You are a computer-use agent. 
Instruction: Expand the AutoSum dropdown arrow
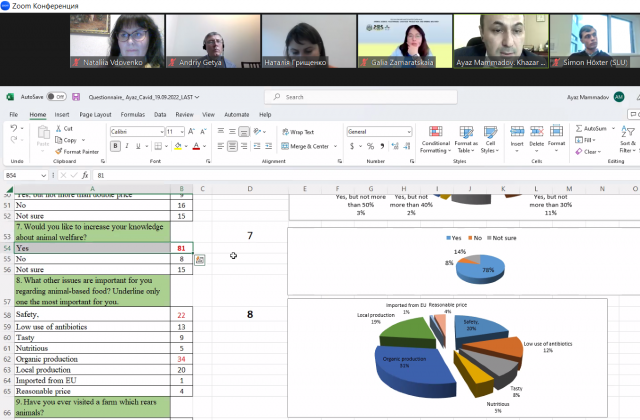[x=613, y=128]
